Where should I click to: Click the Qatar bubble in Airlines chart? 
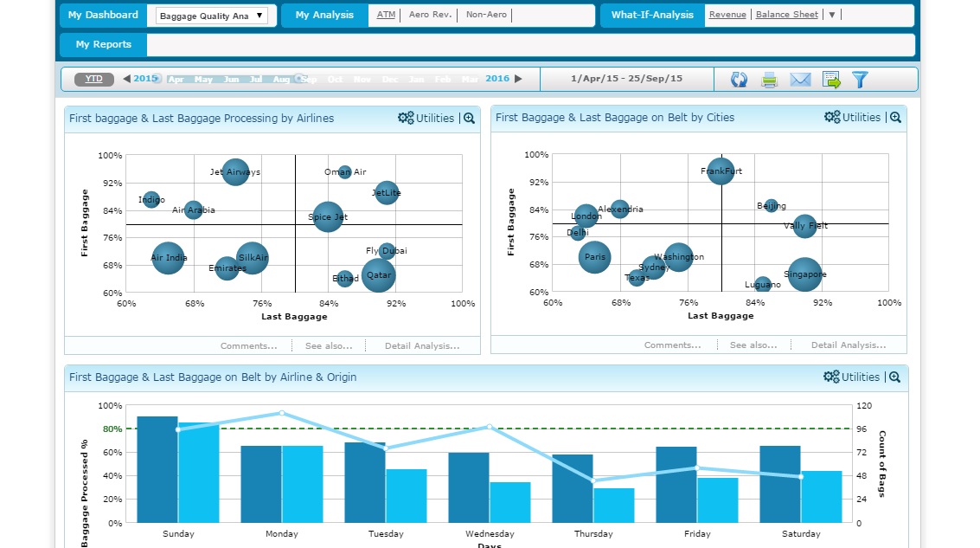click(379, 275)
